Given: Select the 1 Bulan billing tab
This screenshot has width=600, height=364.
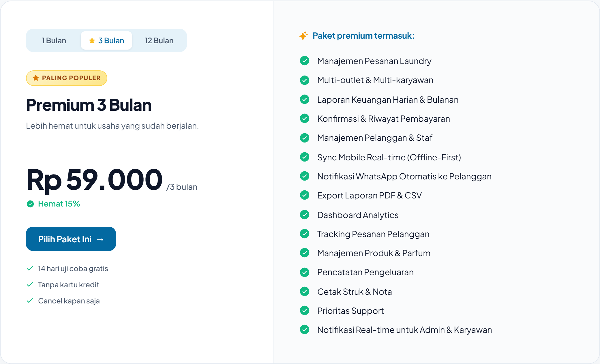Looking at the screenshot, I should point(54,41).
